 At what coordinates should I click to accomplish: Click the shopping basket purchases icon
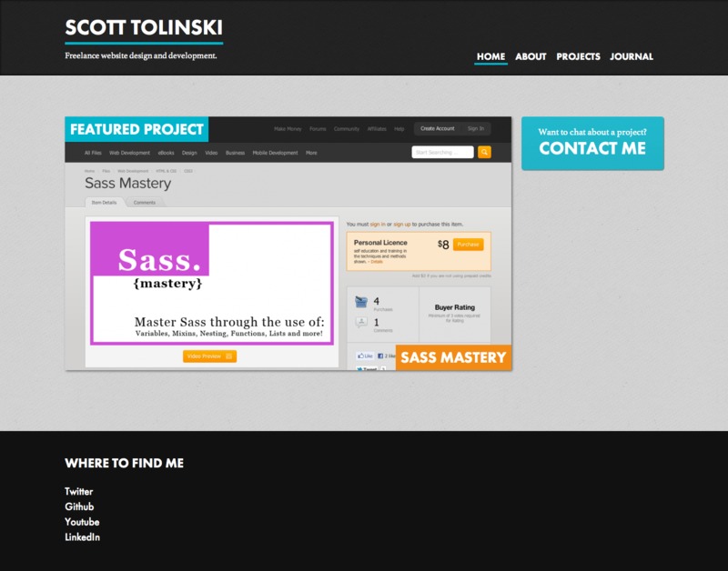tap(361, 303)
